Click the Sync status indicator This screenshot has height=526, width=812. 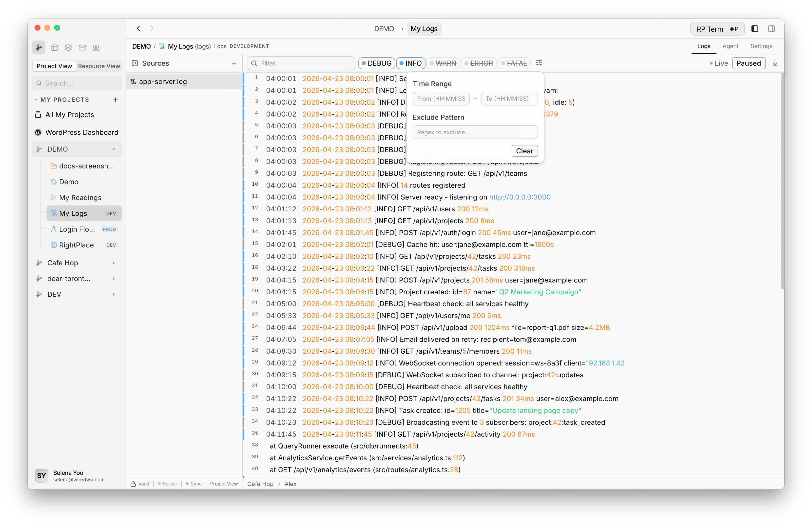pos(193,484)
